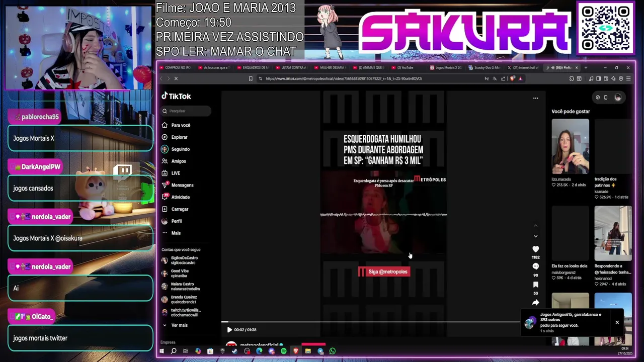
Task: Click the TikTok search field
Action: [x=186, y=111]
